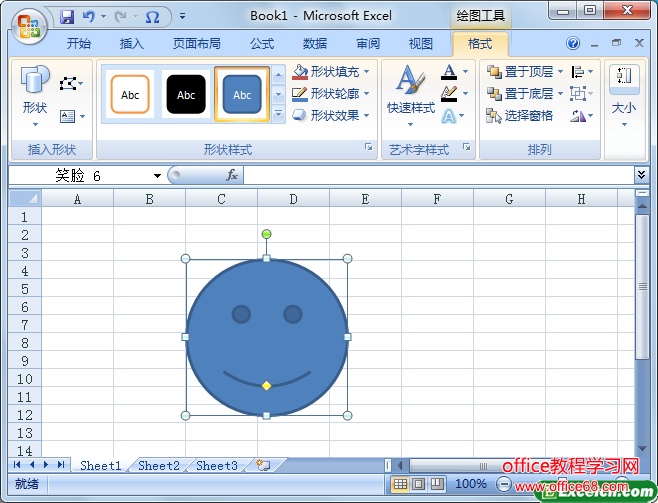Expand the 形状轮廓 outline dropdown
The height and width of the screenshot is (503, 658).
(367, 94)
